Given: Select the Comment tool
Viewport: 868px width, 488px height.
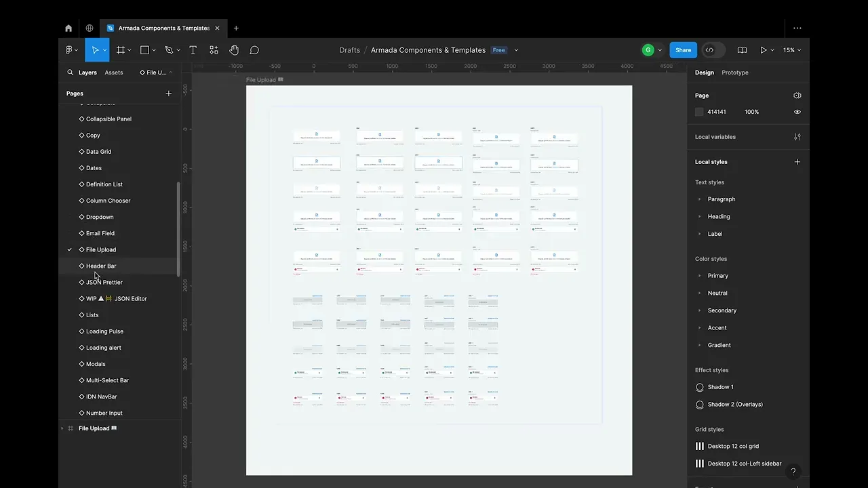Looking at the screenshot, I should click(x=254, y=50).
